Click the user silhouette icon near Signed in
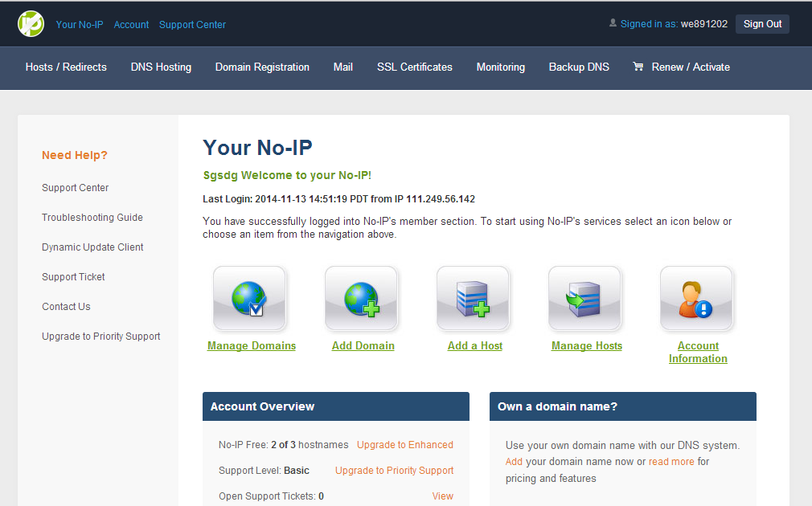The width and height of the screenshot is (812, 506). tap(613, 23)
